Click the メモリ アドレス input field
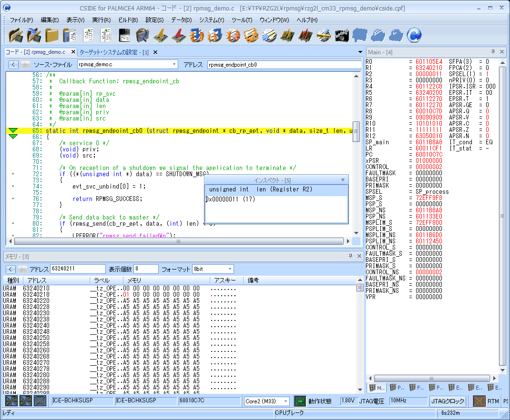 tap(77, 269)
